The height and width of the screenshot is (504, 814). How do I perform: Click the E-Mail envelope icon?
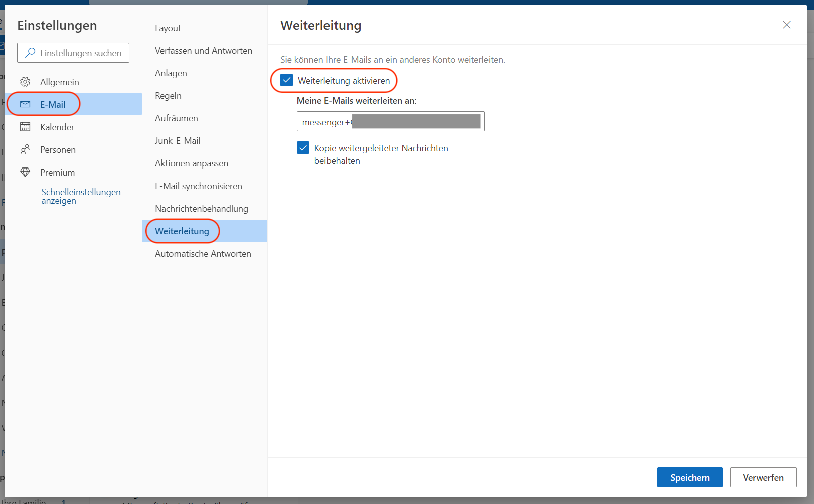click(25, 104)
